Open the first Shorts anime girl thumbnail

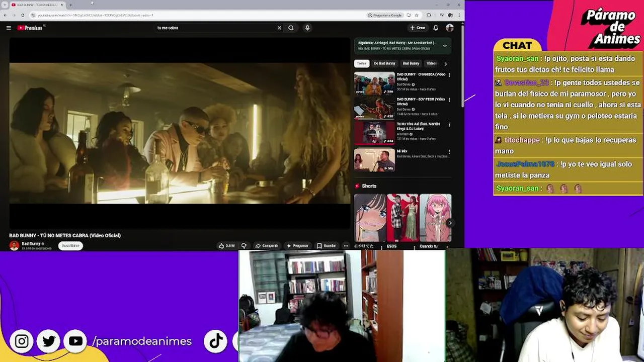(370, 218)
